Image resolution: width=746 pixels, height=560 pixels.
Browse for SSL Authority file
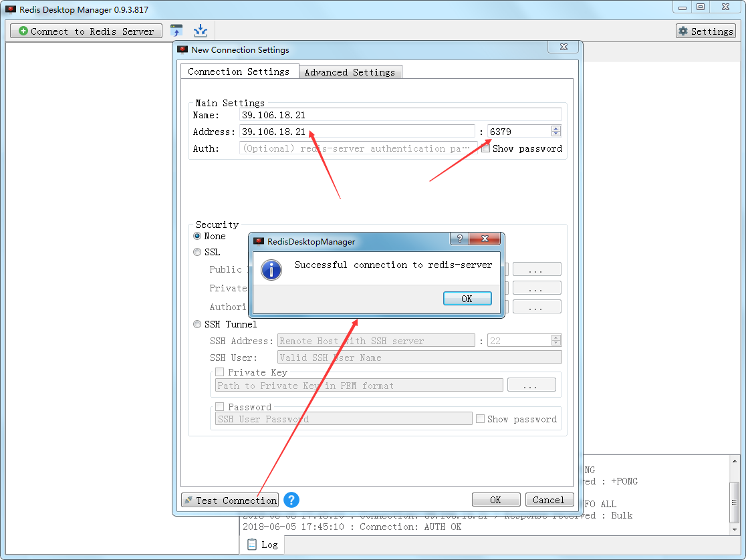pyautogui.click(x=537, y=307)
